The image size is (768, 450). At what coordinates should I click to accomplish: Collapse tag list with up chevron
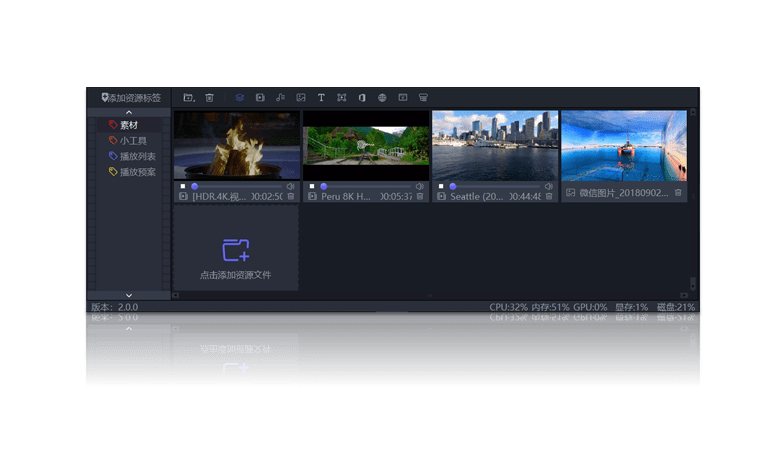point(129,113)
